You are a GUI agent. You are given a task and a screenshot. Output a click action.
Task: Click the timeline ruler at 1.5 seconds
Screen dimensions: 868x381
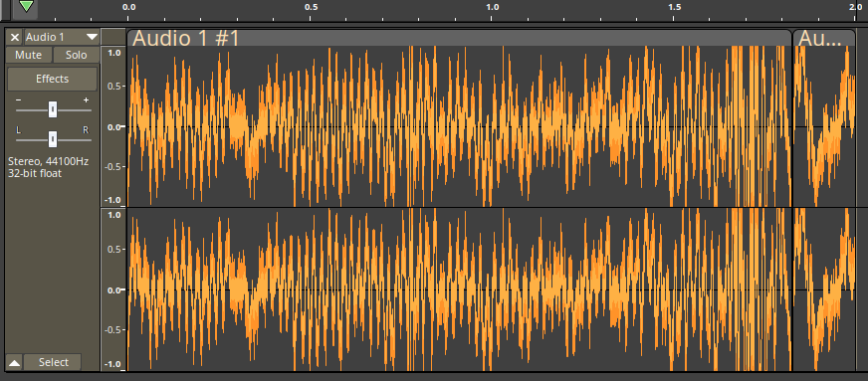tap(674, 7)
